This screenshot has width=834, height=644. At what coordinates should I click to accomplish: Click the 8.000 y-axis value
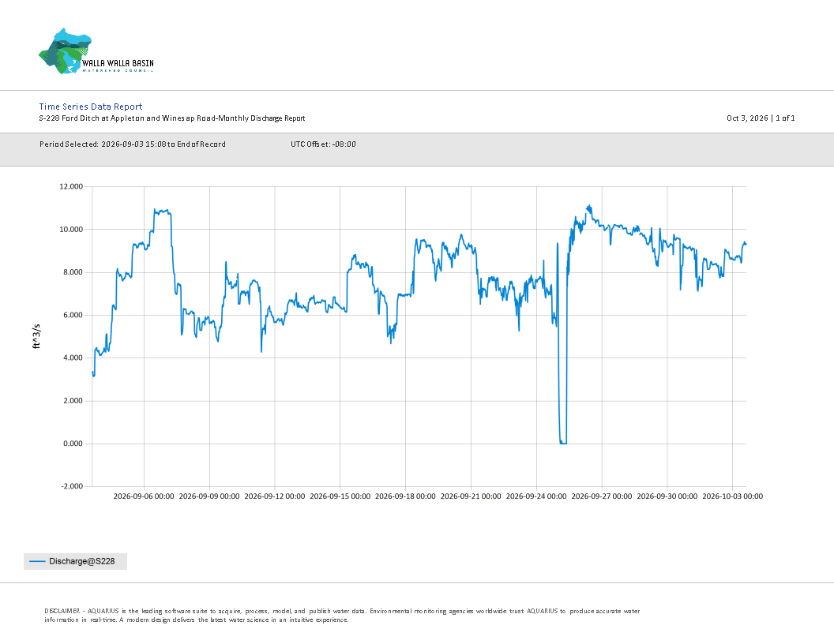pos(73,272)
